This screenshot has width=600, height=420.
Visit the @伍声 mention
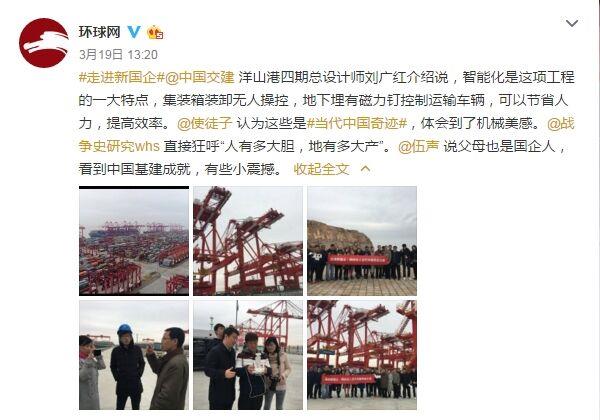point(419,146)
